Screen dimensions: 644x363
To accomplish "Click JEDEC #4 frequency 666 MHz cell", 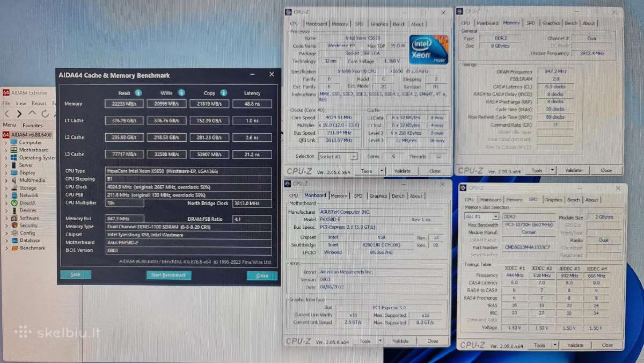I will (597, 275).
